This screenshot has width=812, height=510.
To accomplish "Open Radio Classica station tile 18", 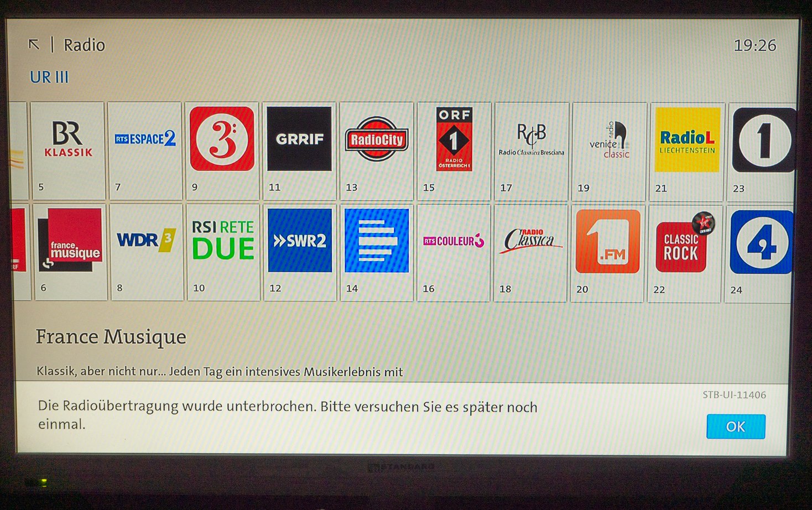I will (530, 253).
